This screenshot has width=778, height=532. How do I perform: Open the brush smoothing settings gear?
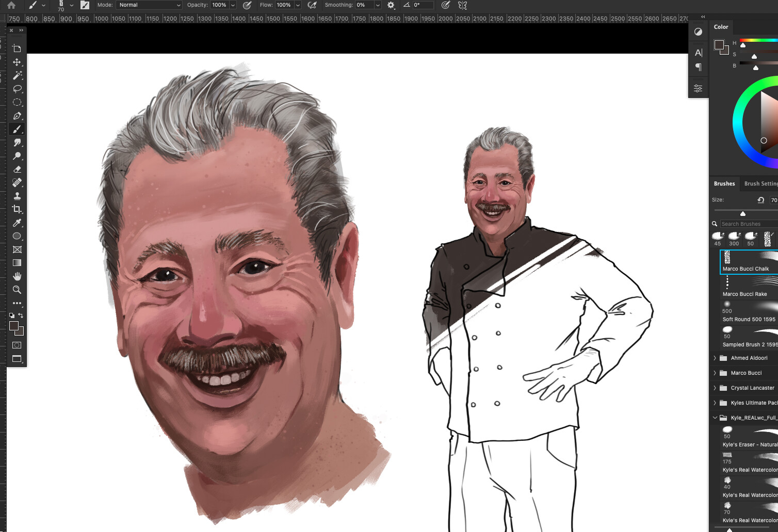coord(391,5)
